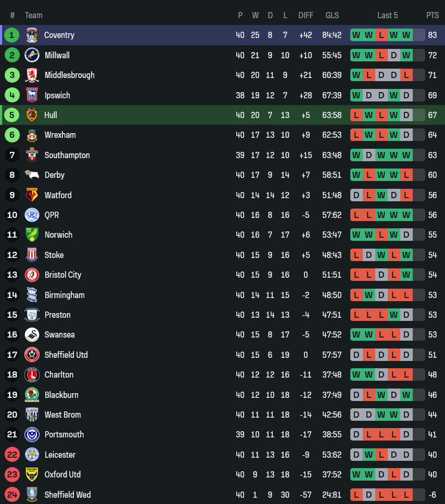Click the Sheffield Wed owl crest
The width and height of the screenshot is (445, 504).
pos(32,495)
